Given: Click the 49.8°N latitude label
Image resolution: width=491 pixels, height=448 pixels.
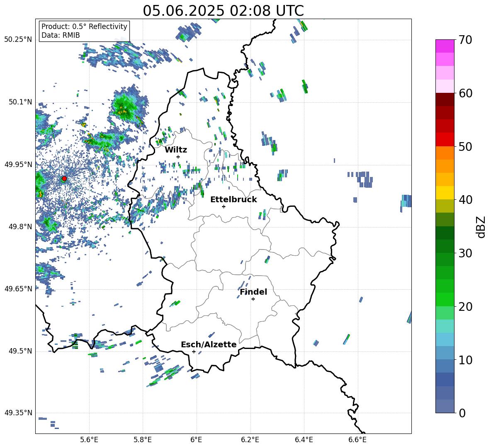Looking at the screenshot, I should point(21,227).
